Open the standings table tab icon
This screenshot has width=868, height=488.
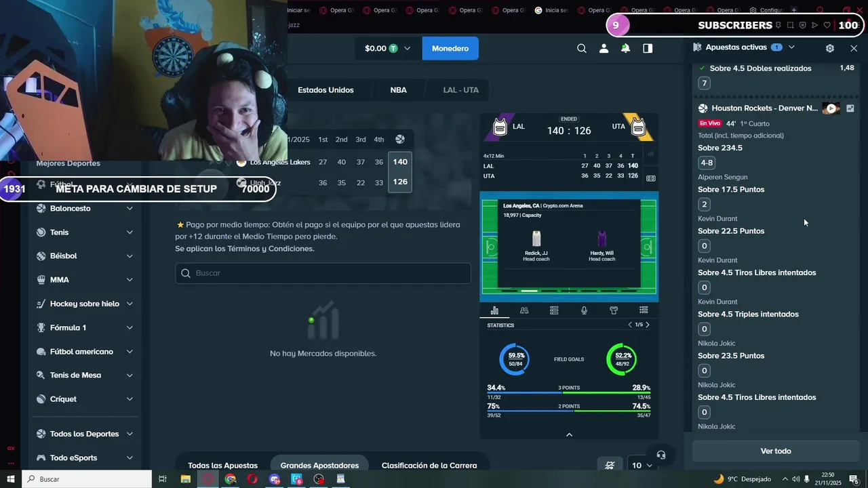tap(554, 310)
